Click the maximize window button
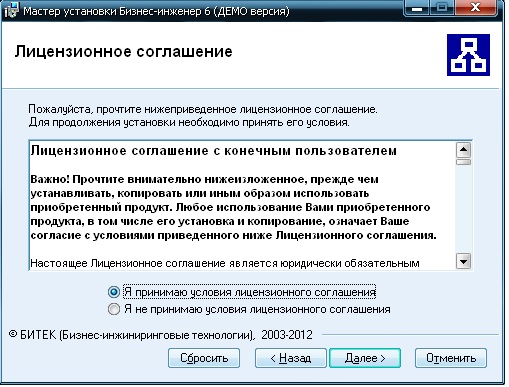This screenshot has height=387, width=509. tap(442, 8)
